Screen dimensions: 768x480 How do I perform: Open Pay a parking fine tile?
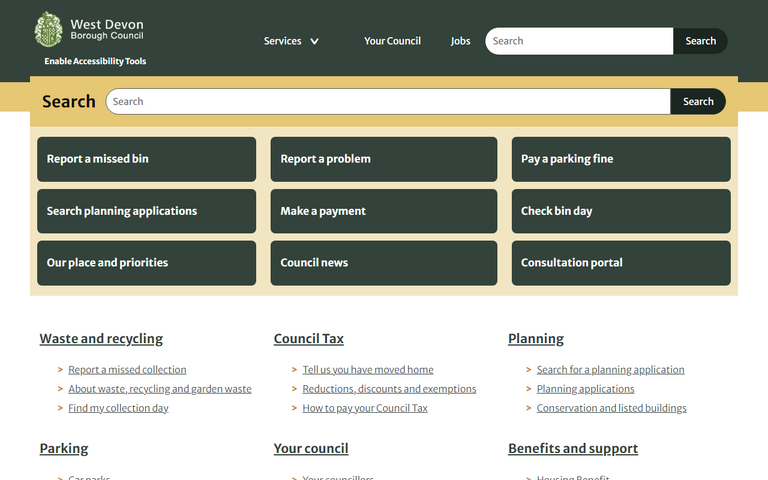(x=620, y=159)
